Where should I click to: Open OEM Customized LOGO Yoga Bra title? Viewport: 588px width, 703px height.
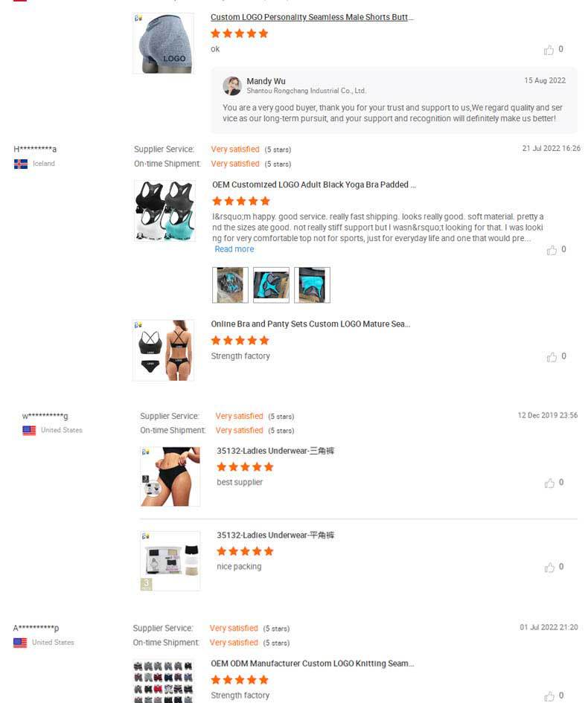(314, 184)
